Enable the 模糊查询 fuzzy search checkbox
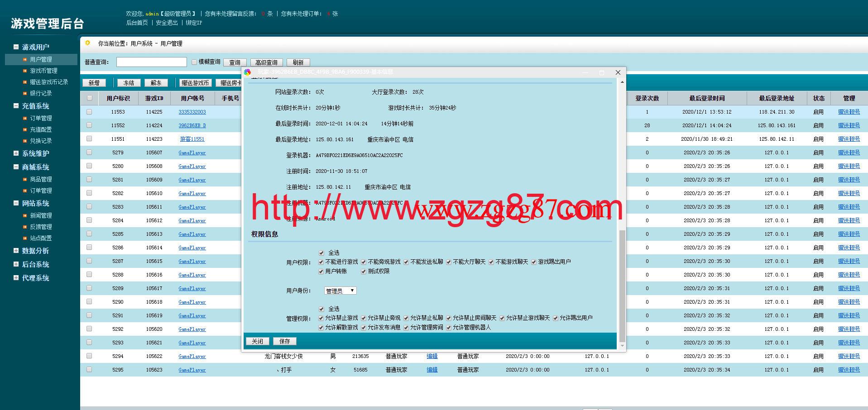The image size is (868, 410). (x=194, y=62)
